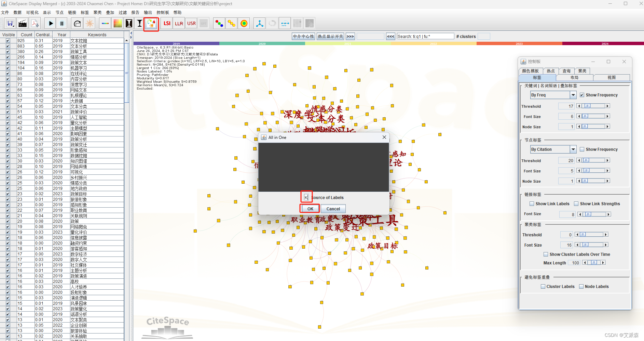Screen dimensions: 644x341
Task: Increase keyword Threshold 17 with right arrow
Action: pyautogui.click(x=607, y=106)
